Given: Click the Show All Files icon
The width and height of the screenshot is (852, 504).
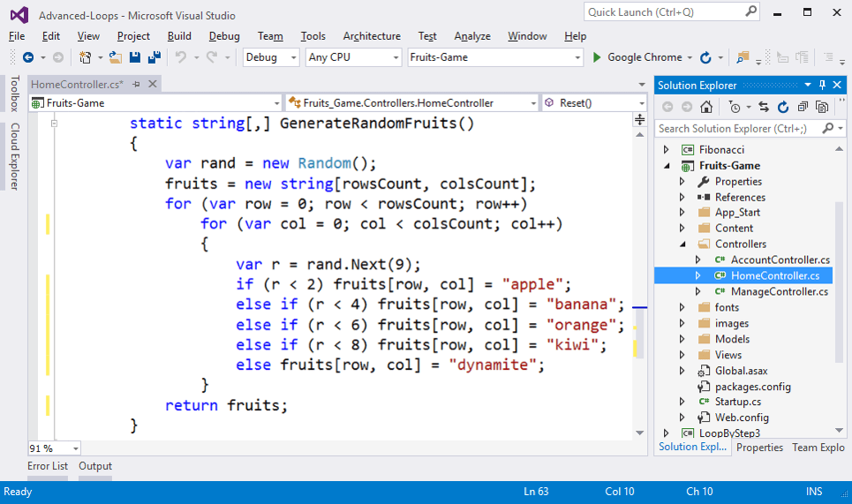Looking at the screenshot, I should pos(822,107).
